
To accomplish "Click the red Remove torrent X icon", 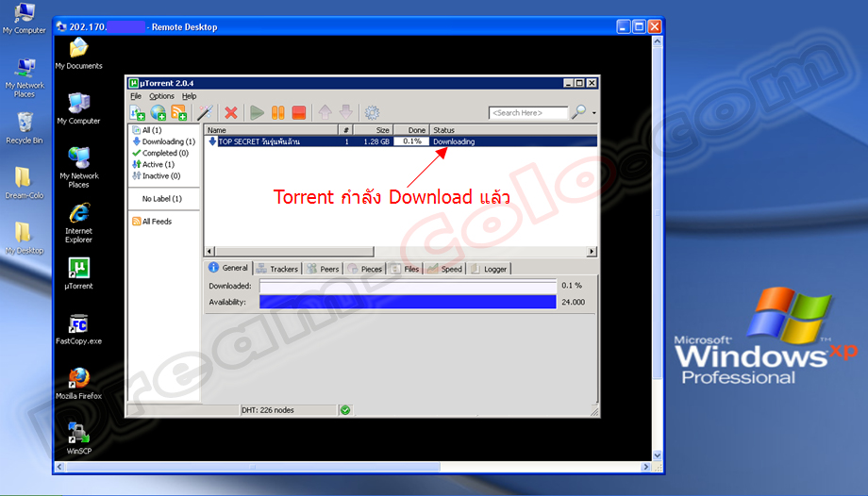I will 231,113.
